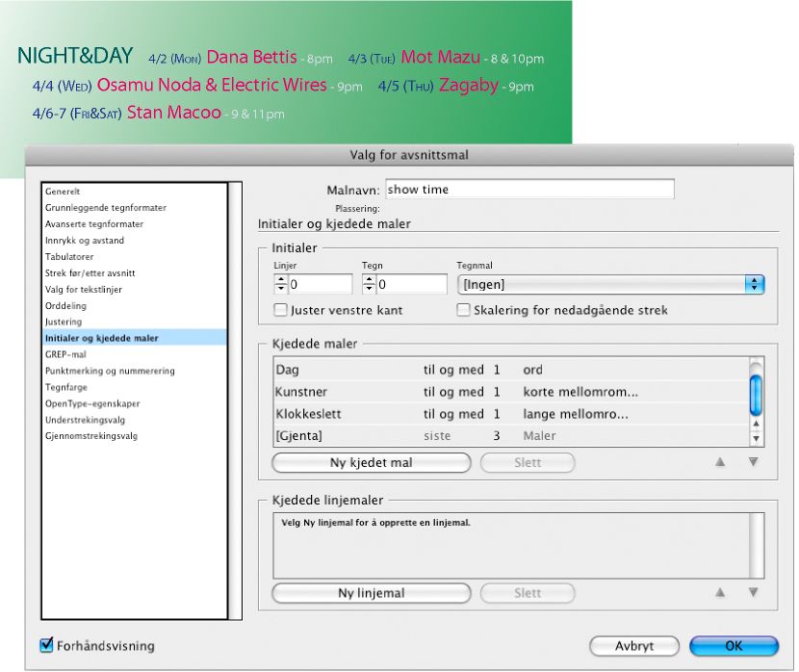The width and height of the screenshot is (799, 672).
Task: Select the Kunstner nested style row
Action: coord(511,392)
